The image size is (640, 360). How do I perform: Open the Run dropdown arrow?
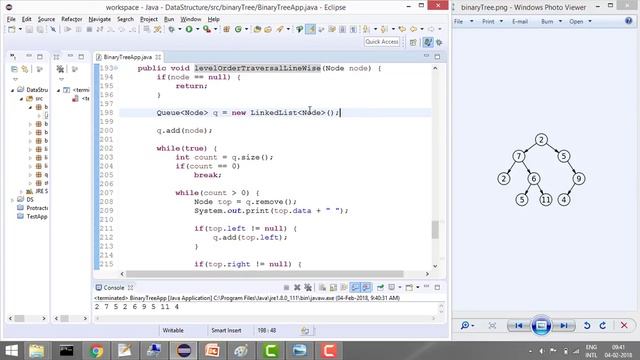click(198, 29)
